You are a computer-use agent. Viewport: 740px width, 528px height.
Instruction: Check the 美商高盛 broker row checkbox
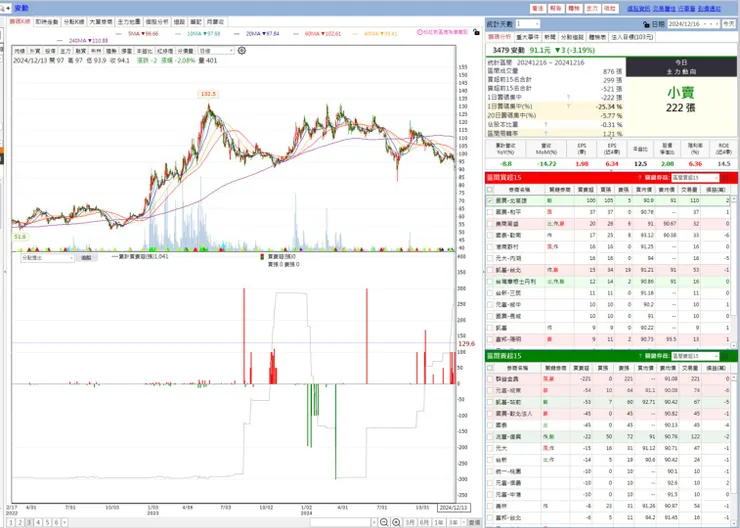click(490, 224)
